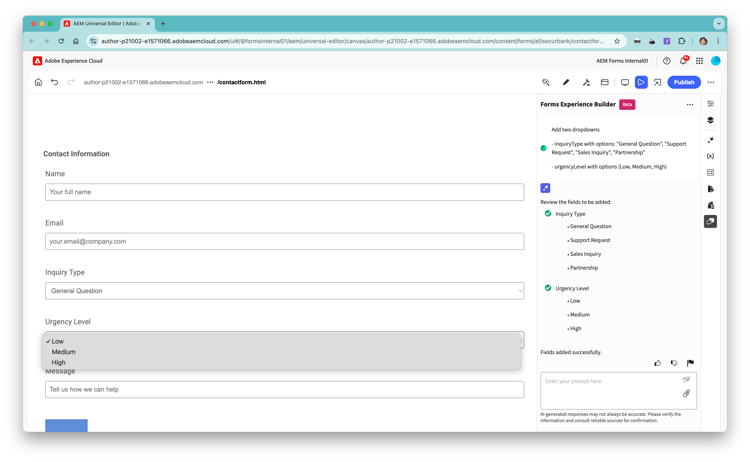The height and width of the screenshot is (462, 750).
Task: Open more options next to Publish
Action: click(711, 82)
